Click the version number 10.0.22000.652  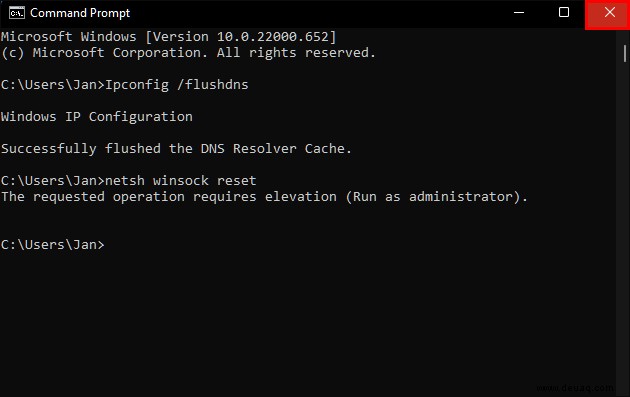pos(273,37)
